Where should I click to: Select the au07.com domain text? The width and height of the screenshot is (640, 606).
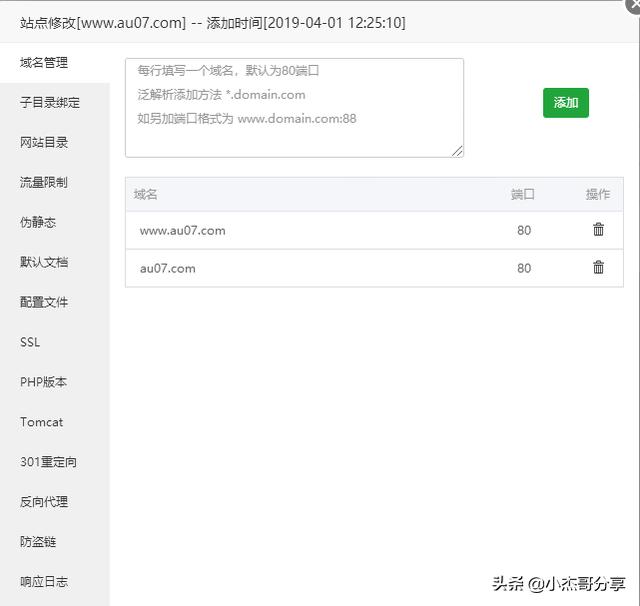pyautogui.click(x=167, y=269)
